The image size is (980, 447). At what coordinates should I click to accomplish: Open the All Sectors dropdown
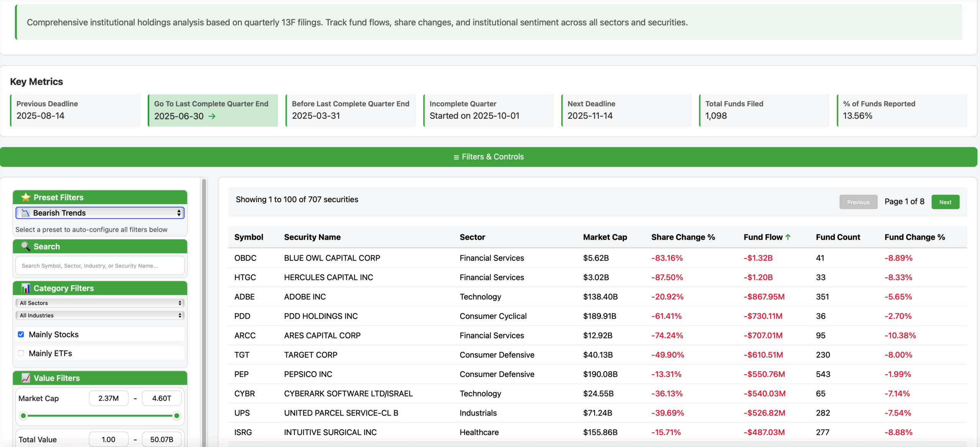(100, 303)
